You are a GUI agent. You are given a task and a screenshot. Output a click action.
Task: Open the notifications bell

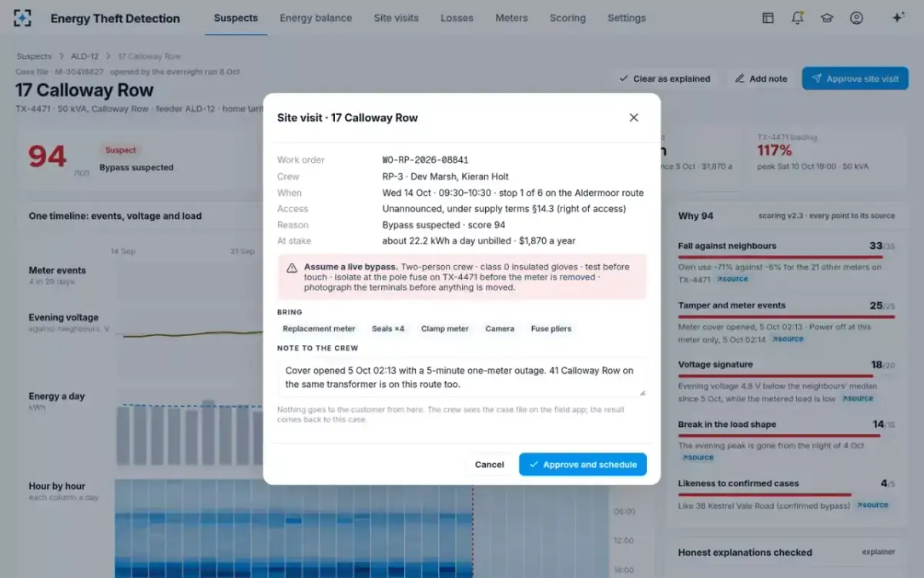(798, 18)
